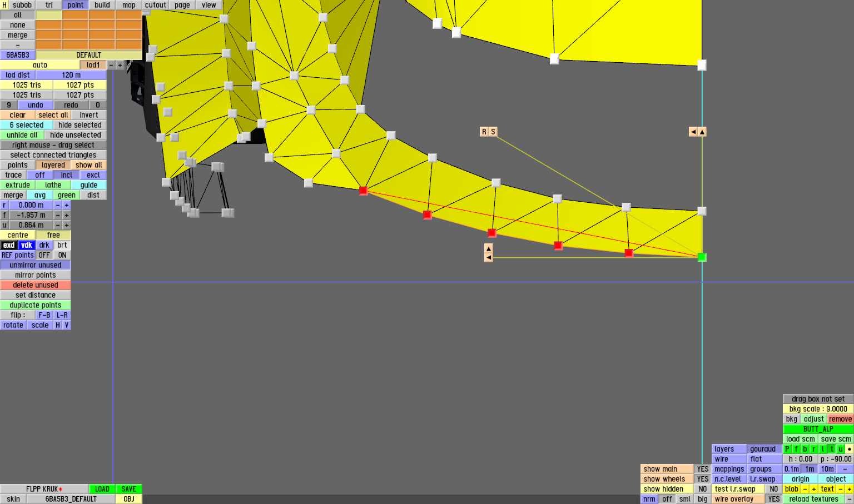Open the map tab
The height and width of the screenshot is (504, 854).
129,5
